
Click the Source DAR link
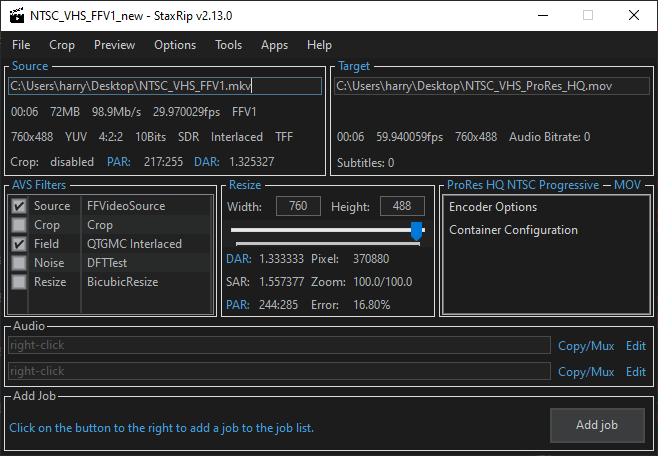tap(206, 162)
